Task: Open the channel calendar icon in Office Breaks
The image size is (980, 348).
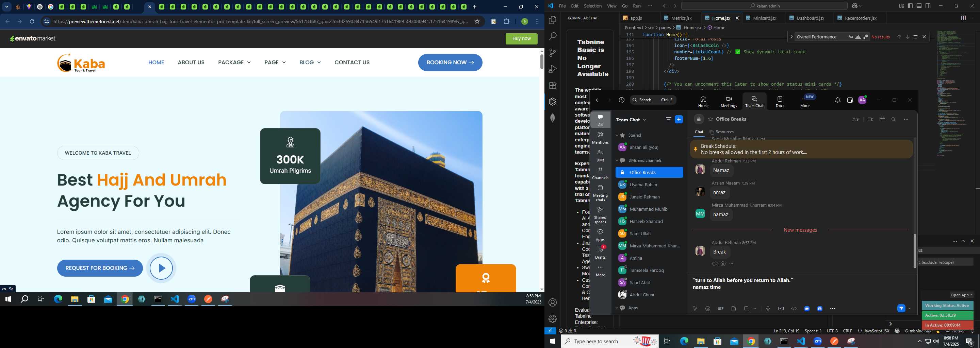Action: tap(882, 119)
